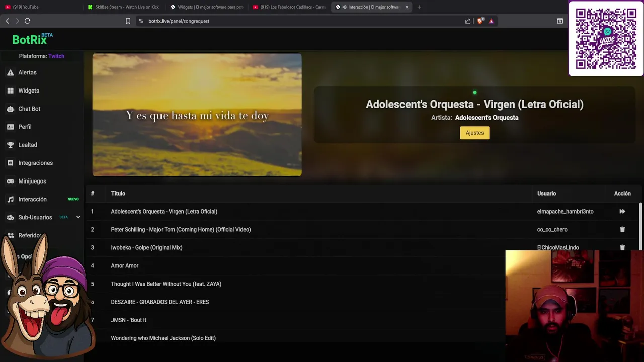644x362 pixels.
Task: Open the Sub-Usuarios section
Action: (35, 217)
